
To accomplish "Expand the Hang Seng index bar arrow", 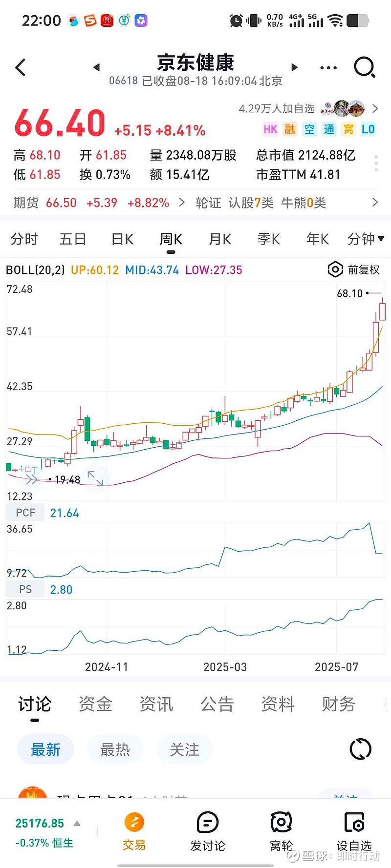I will (x=77, y=824).
